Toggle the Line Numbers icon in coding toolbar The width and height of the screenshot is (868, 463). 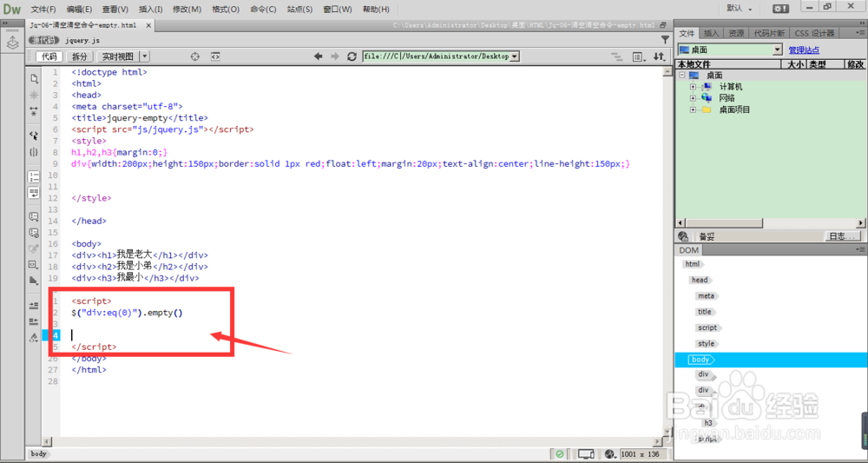(34, 177)
